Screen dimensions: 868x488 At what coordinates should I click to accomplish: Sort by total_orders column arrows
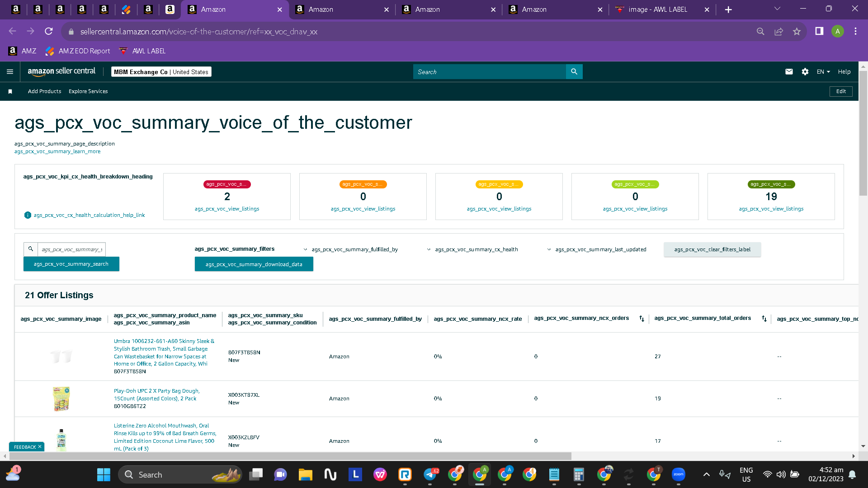[764, 319]
